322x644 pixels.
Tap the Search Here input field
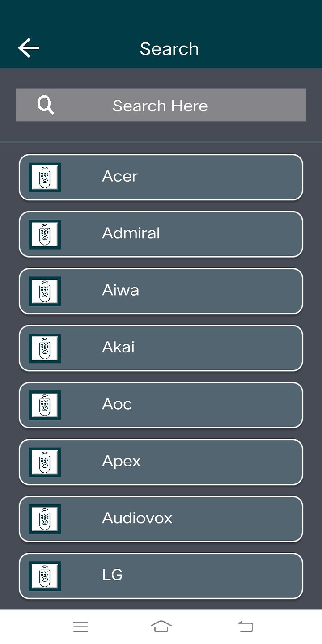[160, 106]
